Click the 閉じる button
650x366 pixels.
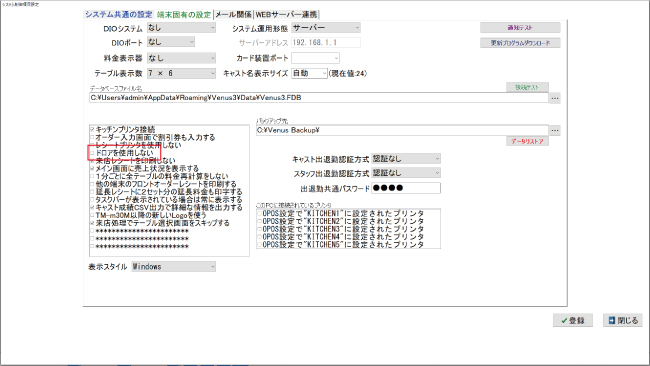(623, 320)
